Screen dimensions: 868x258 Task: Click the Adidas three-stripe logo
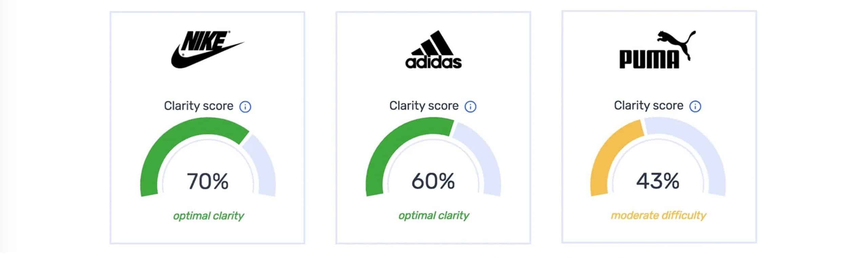[433, 49]
